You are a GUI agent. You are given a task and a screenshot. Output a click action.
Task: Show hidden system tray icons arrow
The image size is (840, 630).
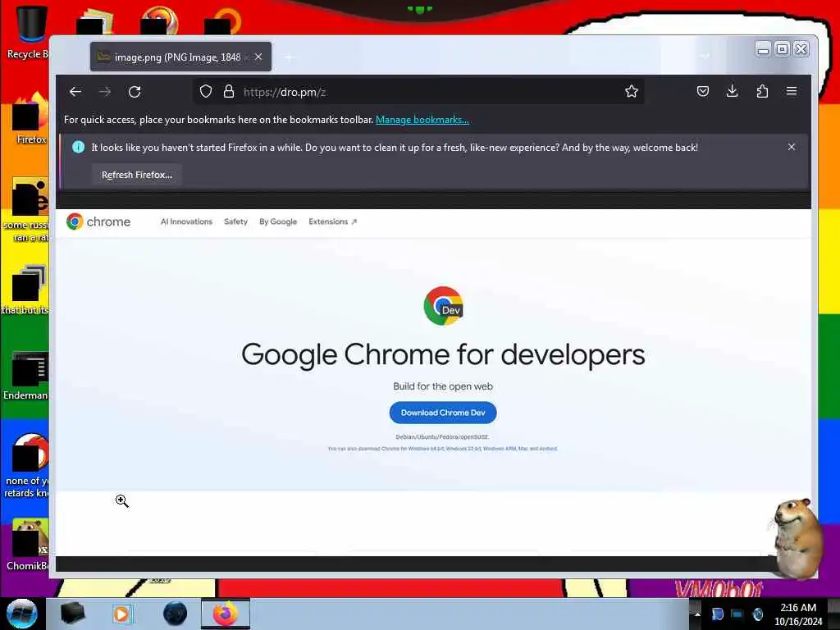[697, 614]
